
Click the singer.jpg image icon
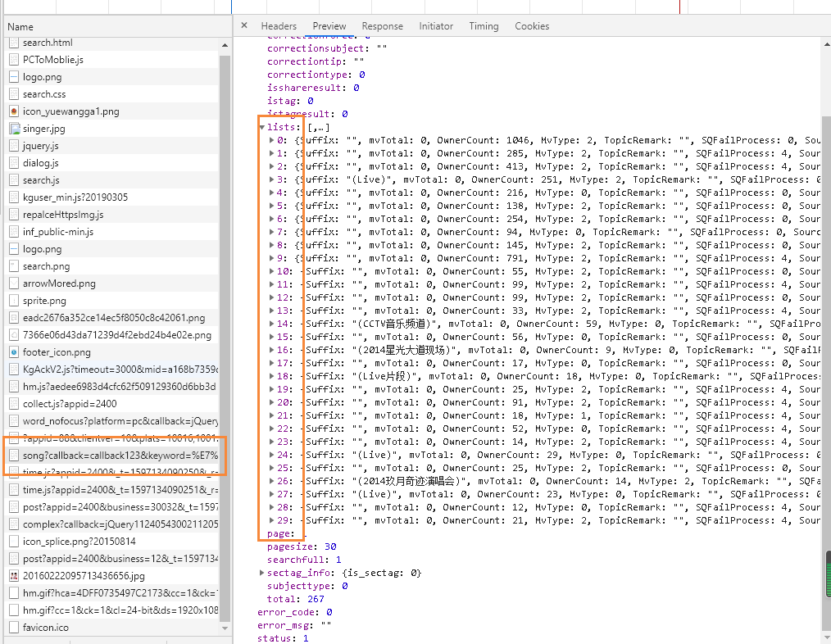click(x=14, y=129)
